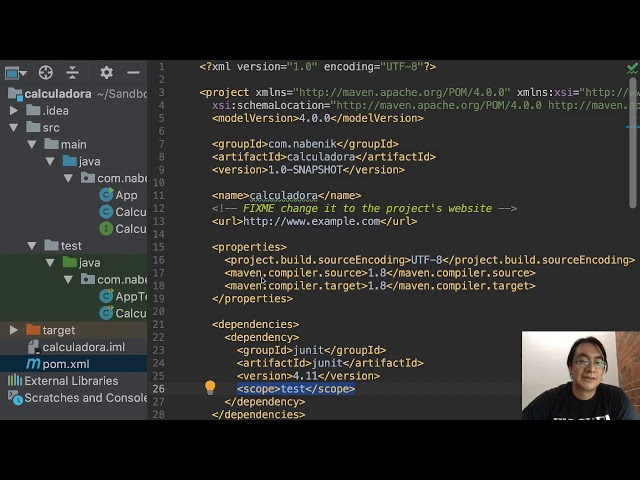Click the junit artifactId line

330,363
